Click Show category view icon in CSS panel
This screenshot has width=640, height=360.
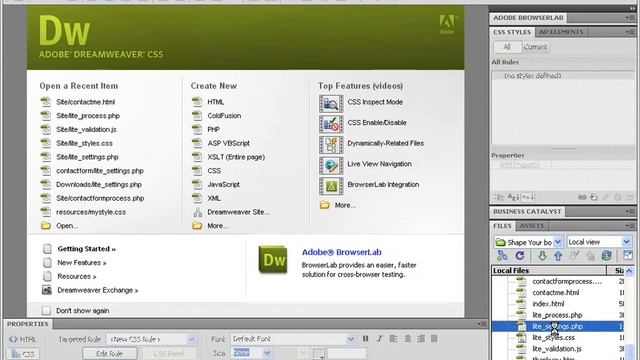(499, 197)
